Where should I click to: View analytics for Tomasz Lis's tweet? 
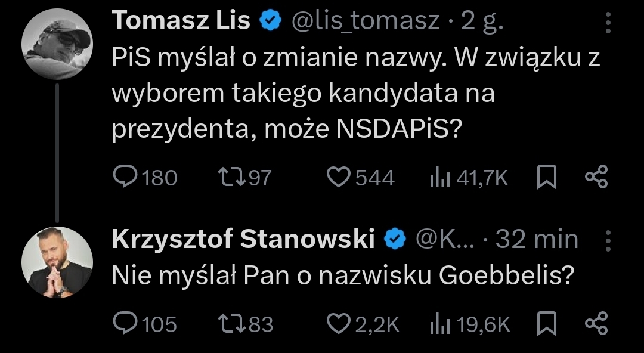tap(439, 178)
